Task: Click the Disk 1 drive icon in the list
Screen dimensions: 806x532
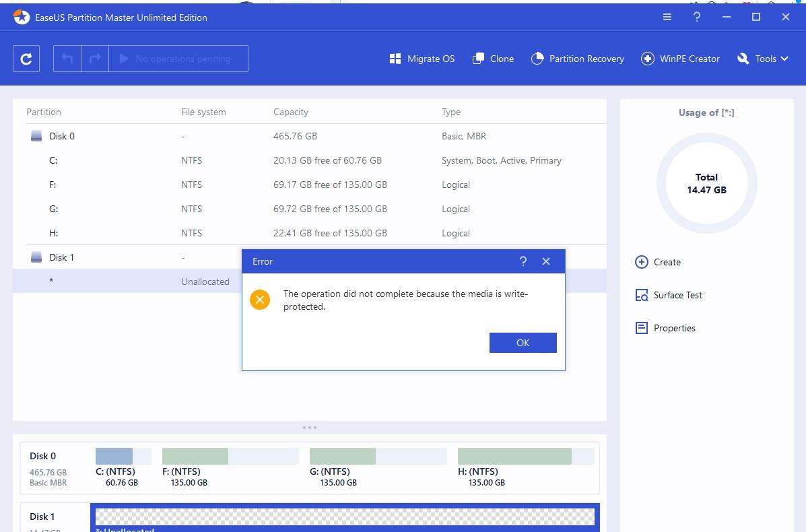Action: pos(36,257)
